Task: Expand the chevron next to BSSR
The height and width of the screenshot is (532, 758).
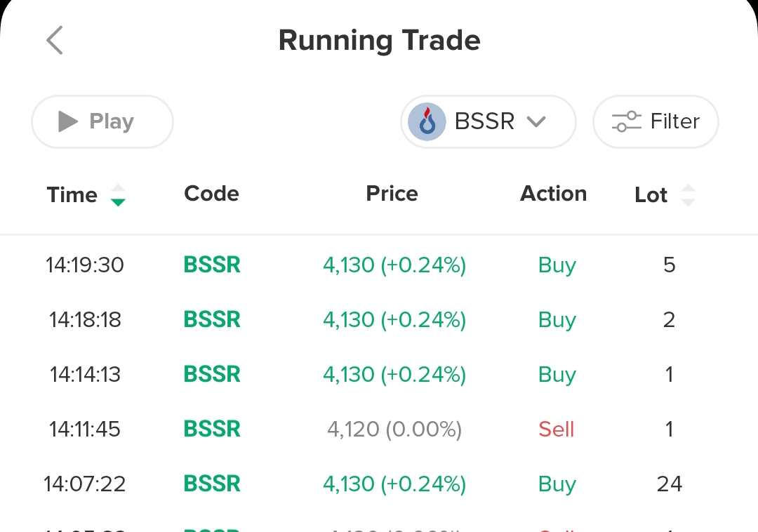Action: click(537, 121)
